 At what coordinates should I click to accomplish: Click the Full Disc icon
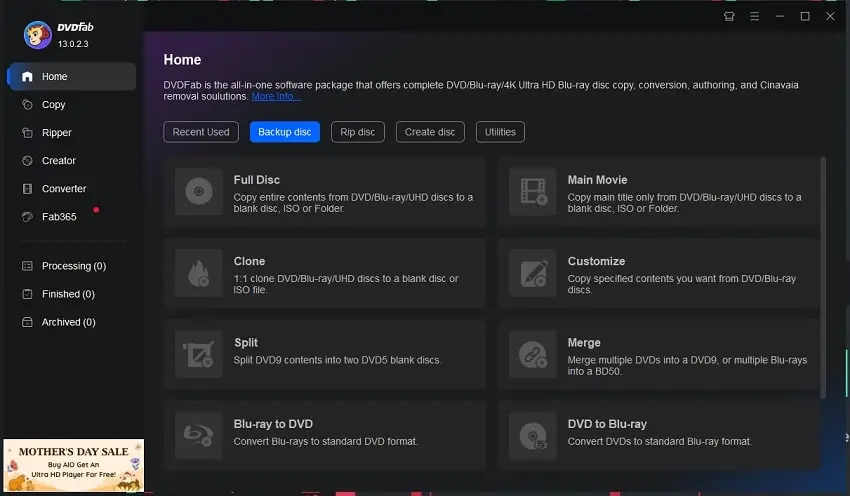tap(199, 191)
